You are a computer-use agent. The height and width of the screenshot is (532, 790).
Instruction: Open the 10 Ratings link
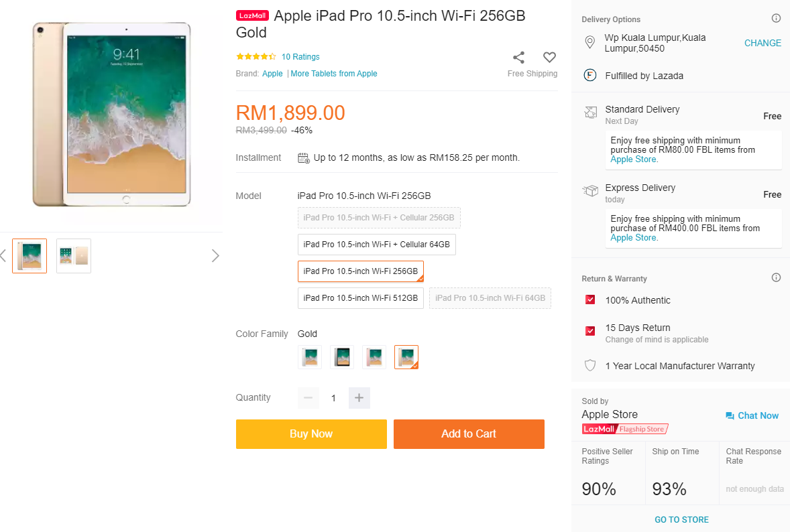point(300,57)
